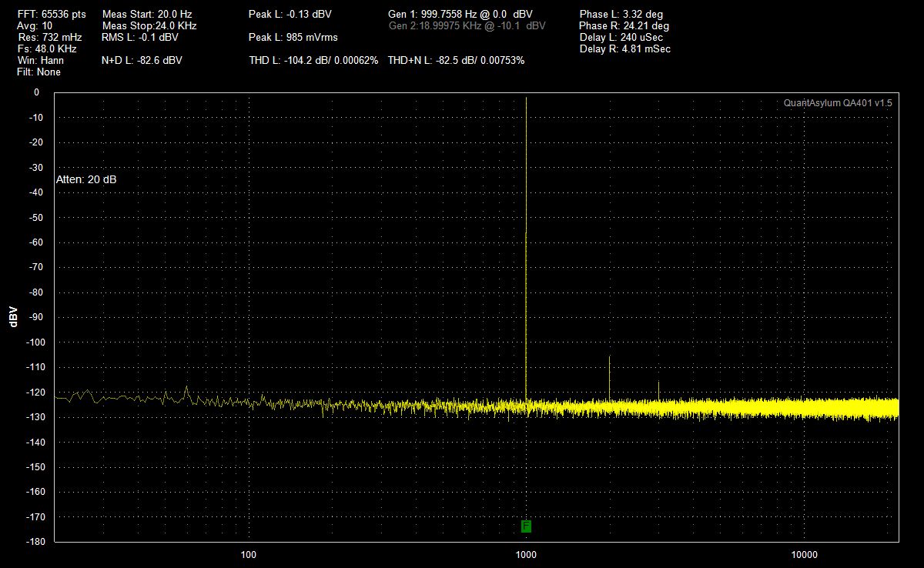The image size is (924, 568).
Task: Click the 'Phase R: 24.21 deg' readout
Action: (x=624, y=26)
